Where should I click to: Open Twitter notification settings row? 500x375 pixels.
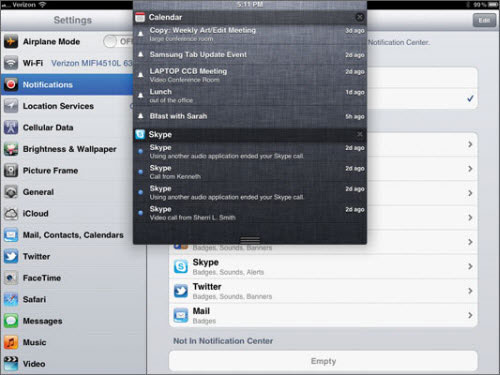pyautogui.click(x=323, y=291)
